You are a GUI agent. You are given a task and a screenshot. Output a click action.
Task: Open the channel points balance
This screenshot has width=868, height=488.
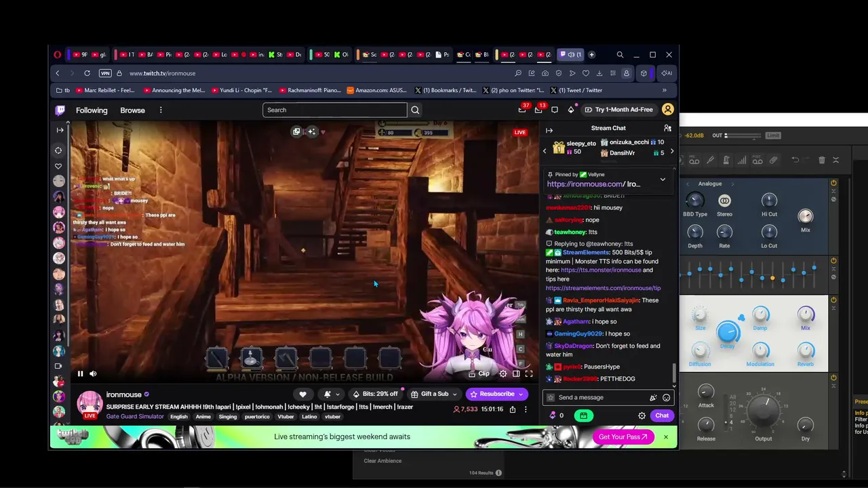(557, 415)
